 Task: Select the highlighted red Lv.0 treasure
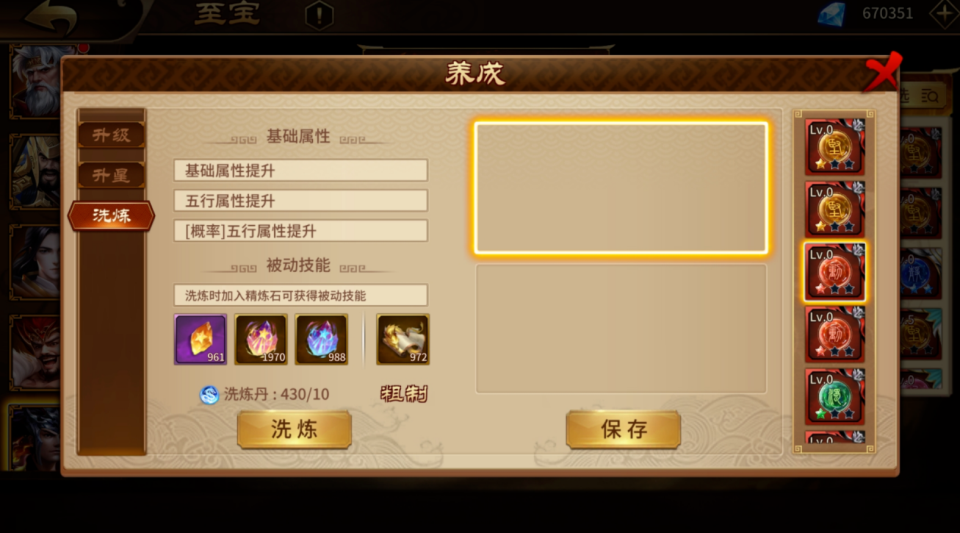834,272
